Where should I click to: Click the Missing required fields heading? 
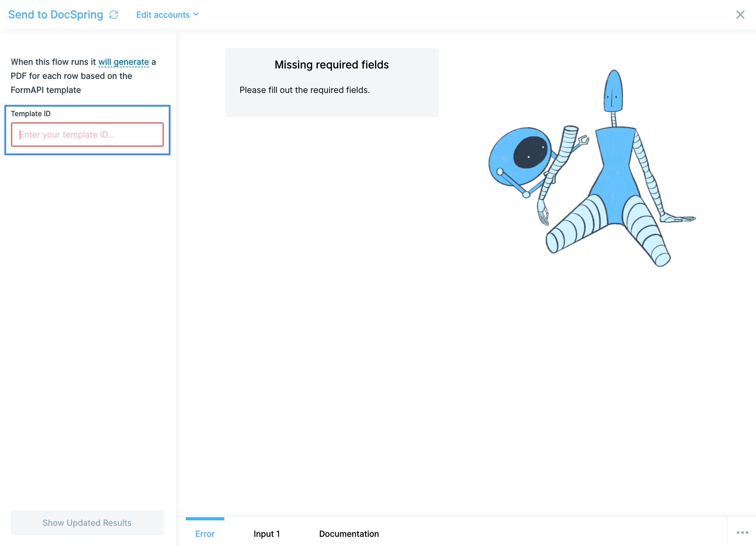tap(331, 65)
